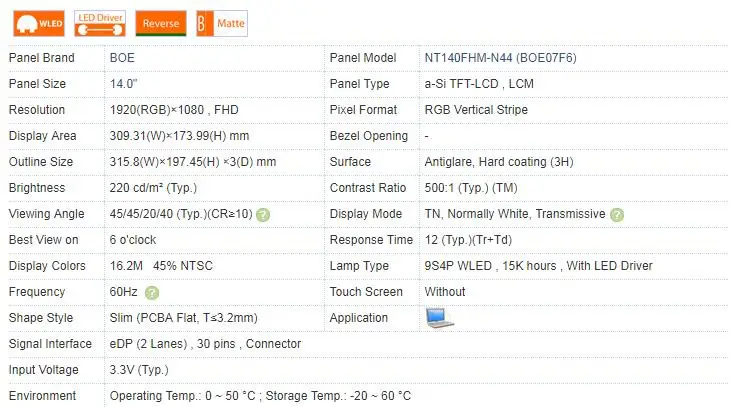The width and height of the screenshot is (735, 407).
Task: Open help icon beside Display Mode value
Action: [x=617, y=215]
